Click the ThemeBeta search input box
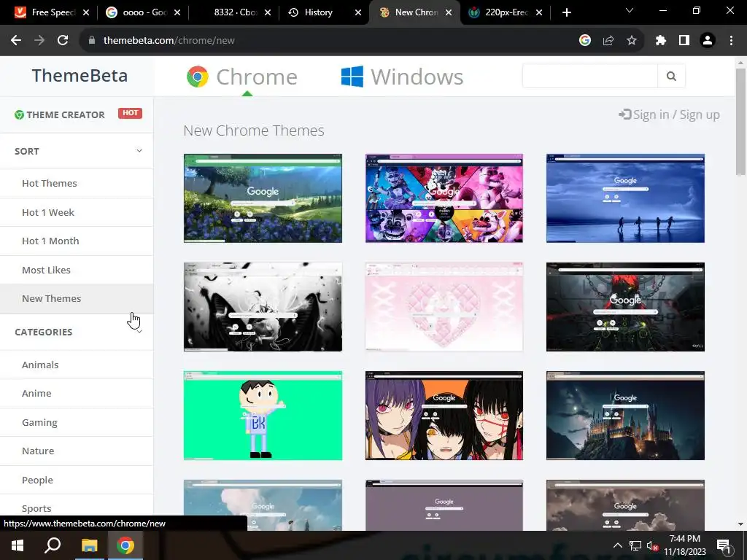The width and height of the screenshot is (747, 560). pos(589,76)
